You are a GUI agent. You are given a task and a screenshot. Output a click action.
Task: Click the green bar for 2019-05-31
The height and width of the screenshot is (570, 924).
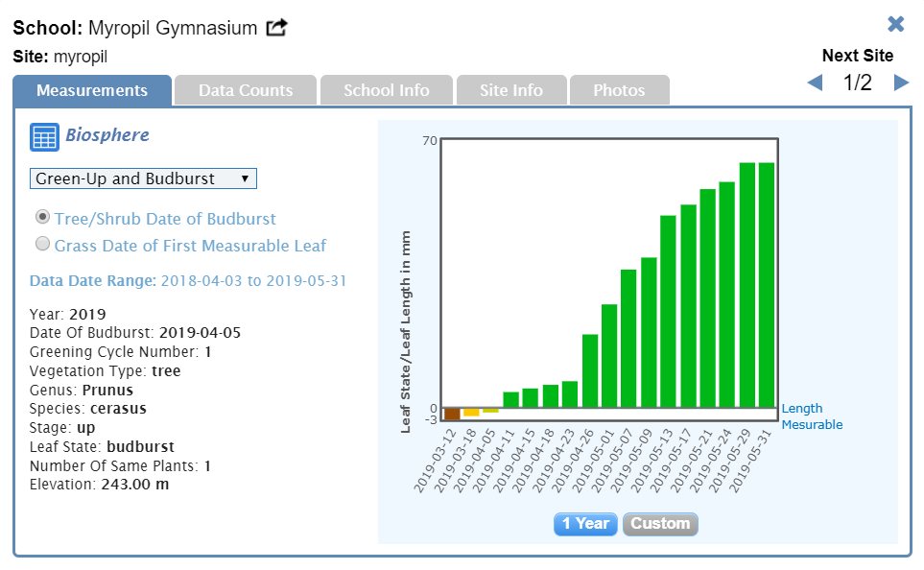pyautogui.click(x=766, y=285)
